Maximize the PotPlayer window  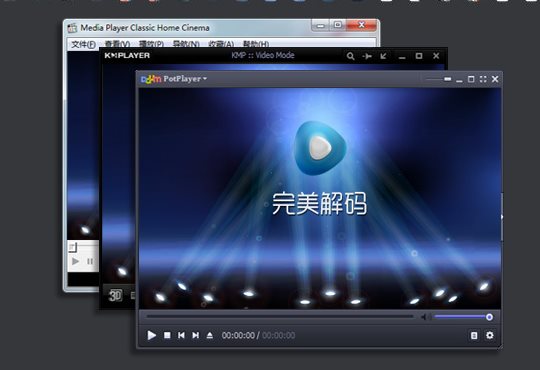tap(471, 79)
